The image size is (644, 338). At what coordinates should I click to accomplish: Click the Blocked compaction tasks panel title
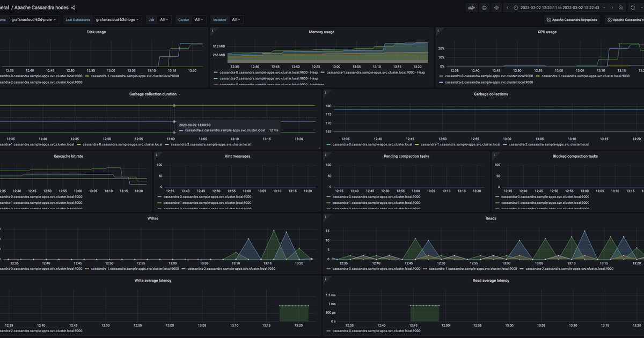click(575, 156)
